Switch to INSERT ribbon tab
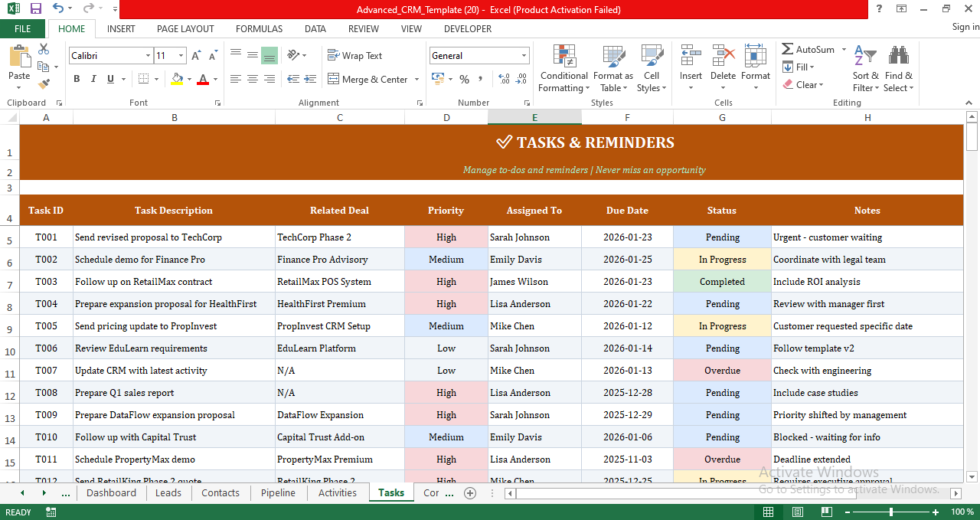Screen dimensions: 980x520 click(x=121, y=28)
